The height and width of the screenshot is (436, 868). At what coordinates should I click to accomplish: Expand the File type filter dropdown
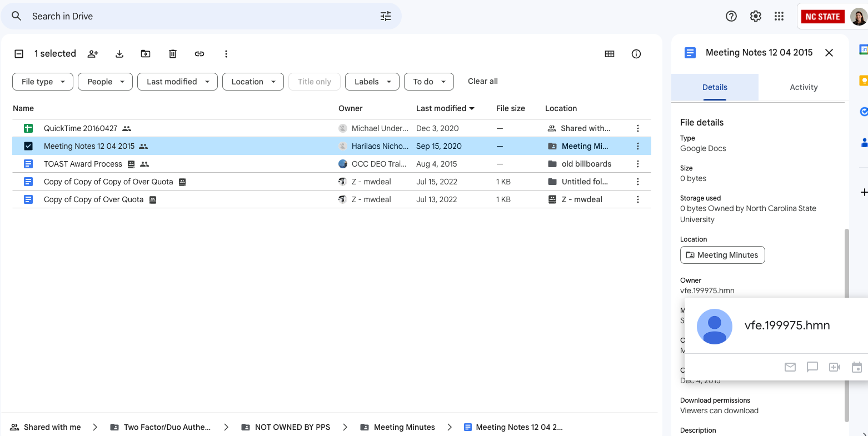pyautogui.click(x=43, y=82)
